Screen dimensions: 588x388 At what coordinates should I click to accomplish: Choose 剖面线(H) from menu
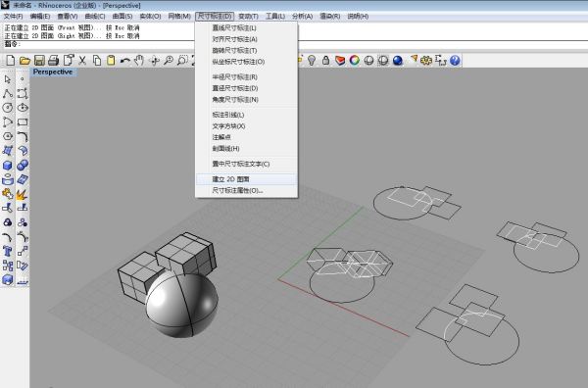tap(246, 149)
